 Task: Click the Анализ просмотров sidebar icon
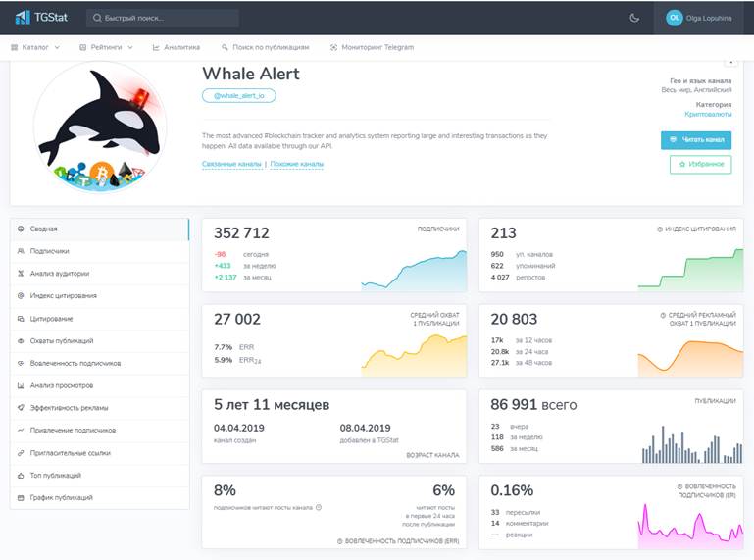(x=21, y=385)
